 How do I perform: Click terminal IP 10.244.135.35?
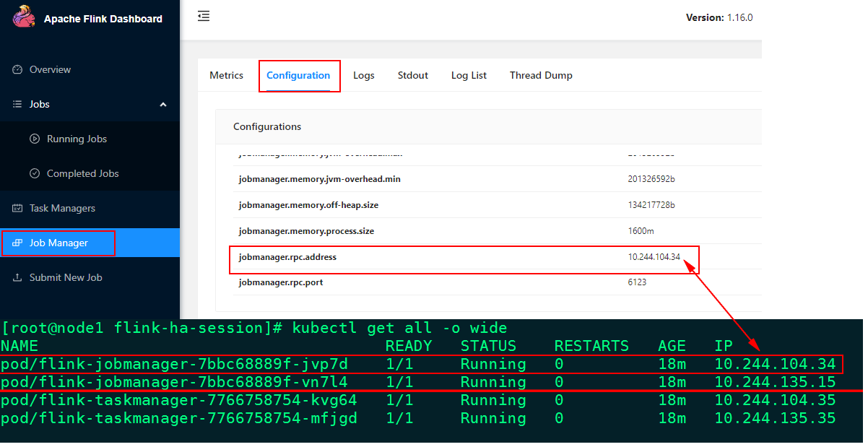[775, 418]
